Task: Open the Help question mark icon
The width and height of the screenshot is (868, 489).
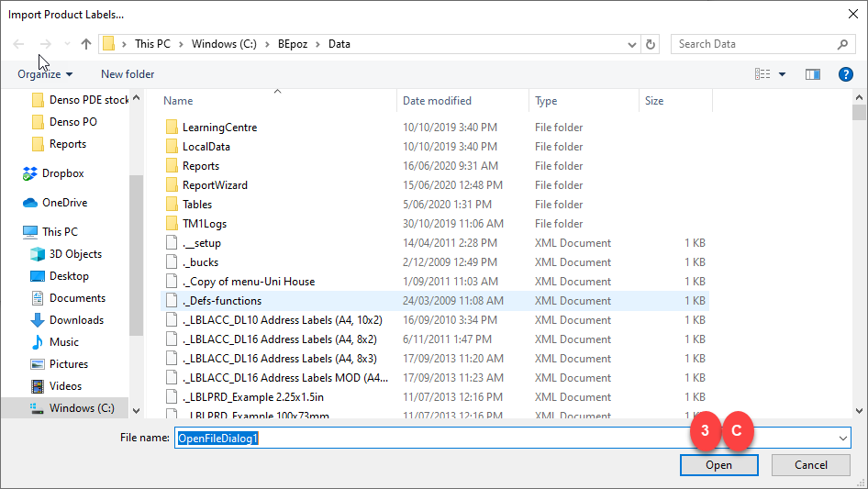Action: pyautogui.click(x=846, y=74)
